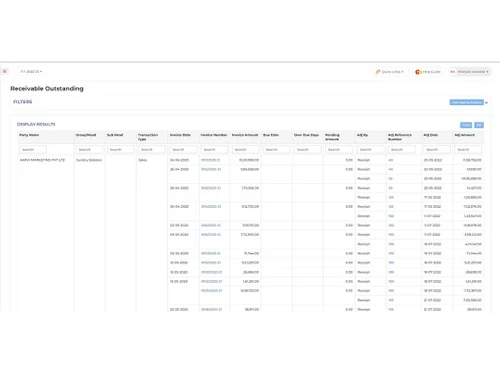This screenshot has width=500, height=375.
Task: Focus the Pending Amount search field
Action: (x=339, y=150)
